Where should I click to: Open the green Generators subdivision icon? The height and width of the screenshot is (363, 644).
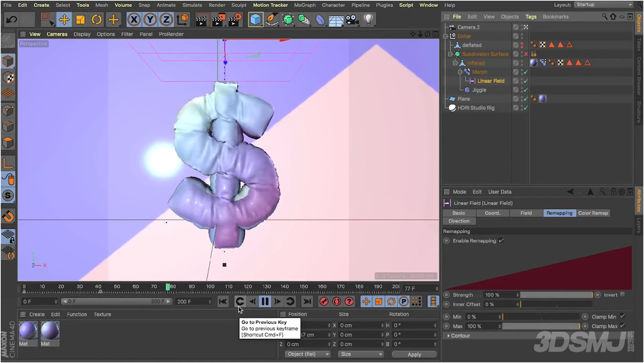pos(288,20)
